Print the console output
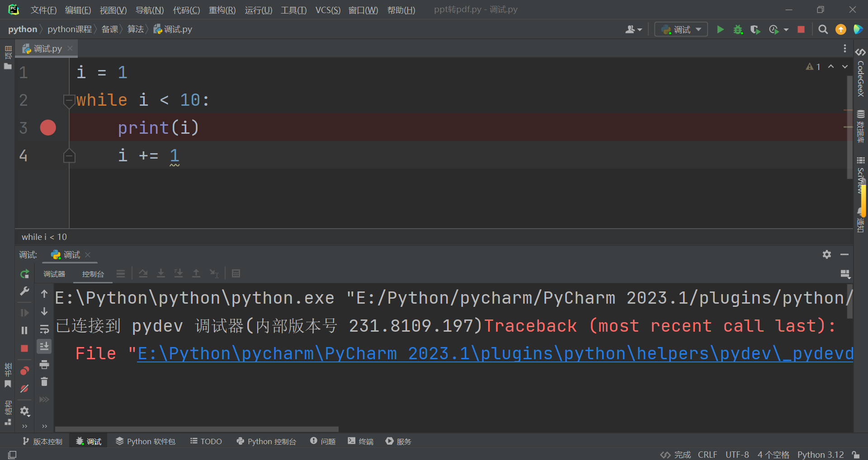868x460 pixels. pyautogui.click(x=44, y=364)
